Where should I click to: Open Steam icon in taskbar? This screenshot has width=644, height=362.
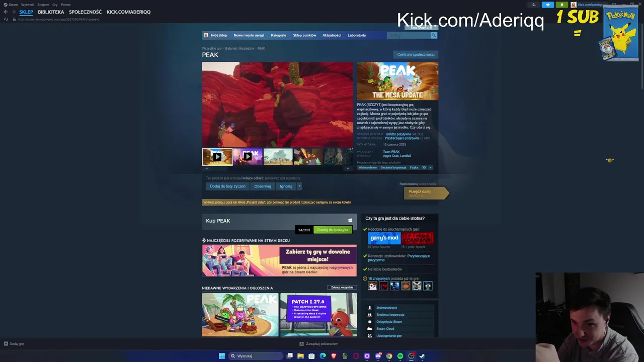point(422,356)
